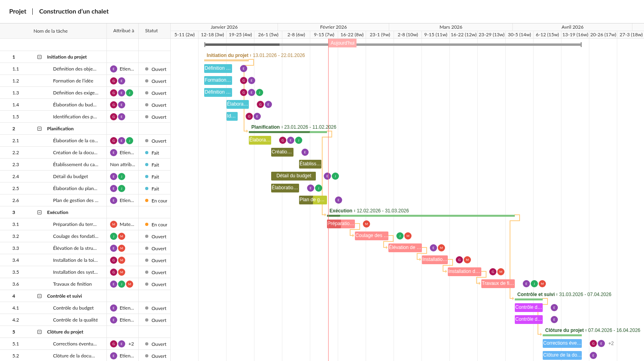Click the M avatar beside Préparation bar

366,224
